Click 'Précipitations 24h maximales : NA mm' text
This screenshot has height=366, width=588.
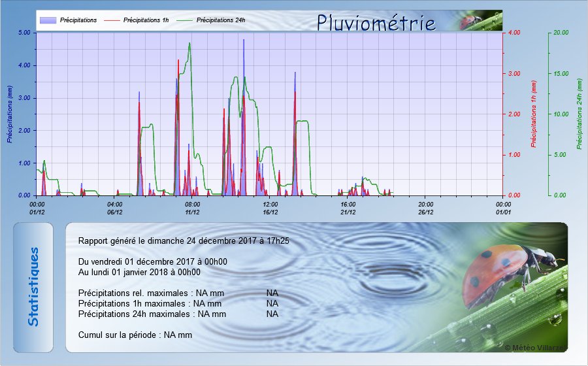point(152,314)
